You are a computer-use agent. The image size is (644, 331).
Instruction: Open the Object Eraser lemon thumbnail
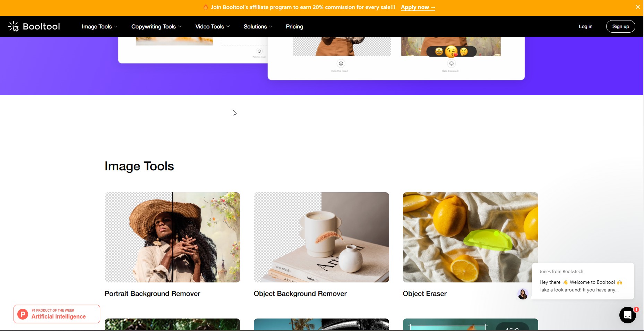470,237
